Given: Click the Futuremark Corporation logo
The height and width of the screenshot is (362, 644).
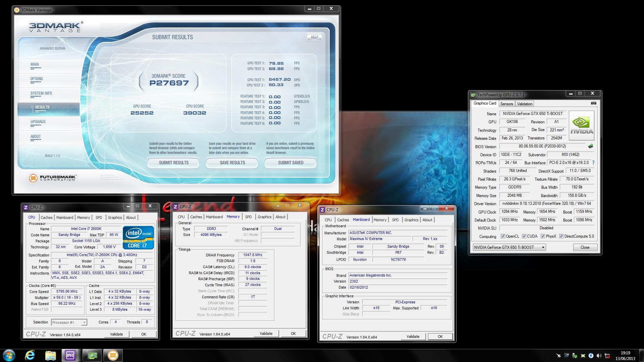Looking at the screenshot, I should coord(53,178).
